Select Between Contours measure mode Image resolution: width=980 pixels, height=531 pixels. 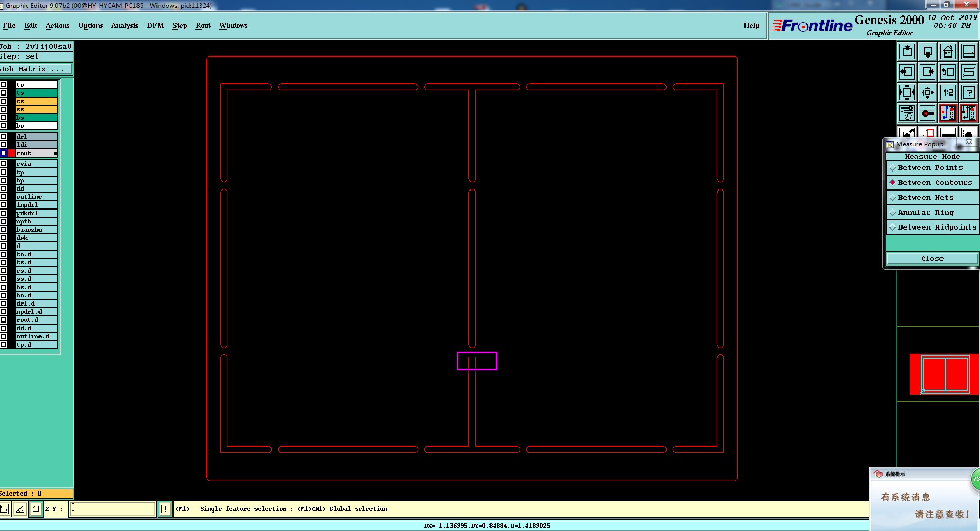932,183
